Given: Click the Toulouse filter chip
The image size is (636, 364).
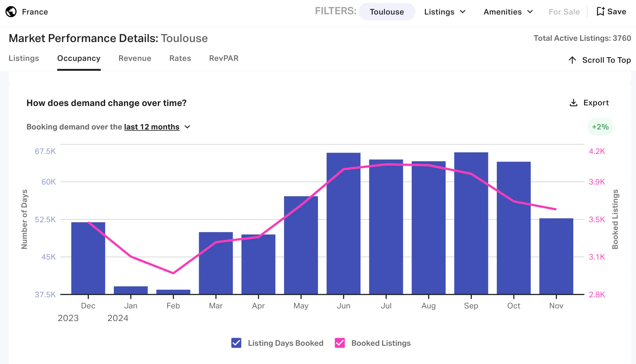Looking at the screenshot, I should 387,12.
